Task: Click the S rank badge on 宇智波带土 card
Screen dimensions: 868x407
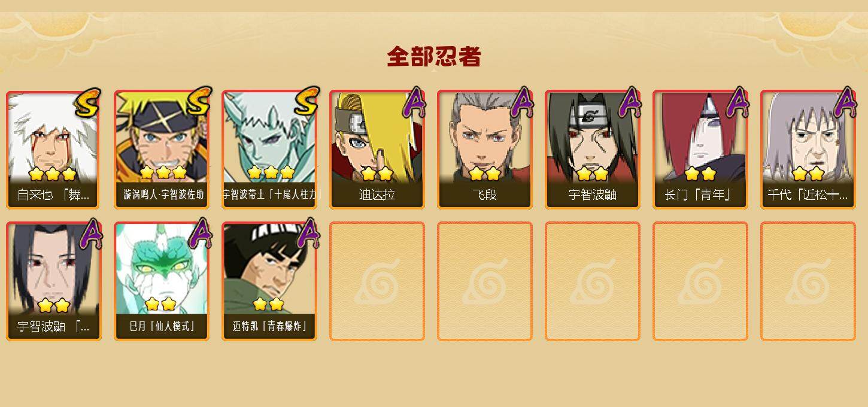Action: pyautogui.click(x=306, y=101)
